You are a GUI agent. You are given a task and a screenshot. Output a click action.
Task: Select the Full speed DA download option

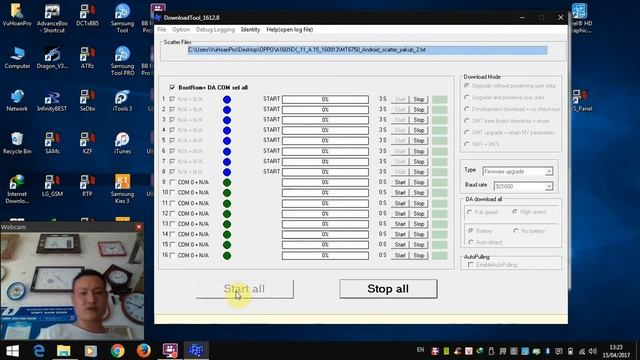pyautogui.click(x=470, y=212)
